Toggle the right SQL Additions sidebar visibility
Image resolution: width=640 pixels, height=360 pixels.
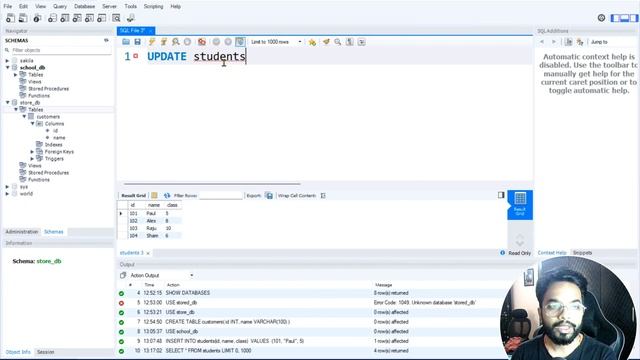633,18
